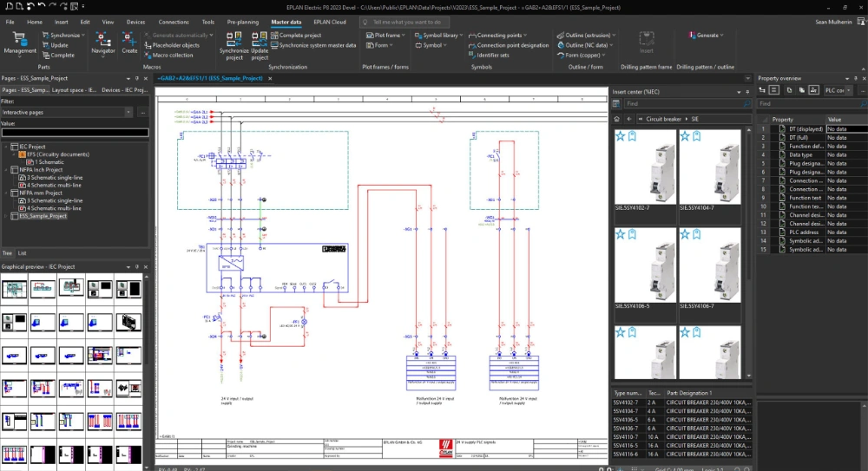The image size is (868, 471).
Task: Collapse the IEC Project tree node
Action: click(x=6, y=147)
